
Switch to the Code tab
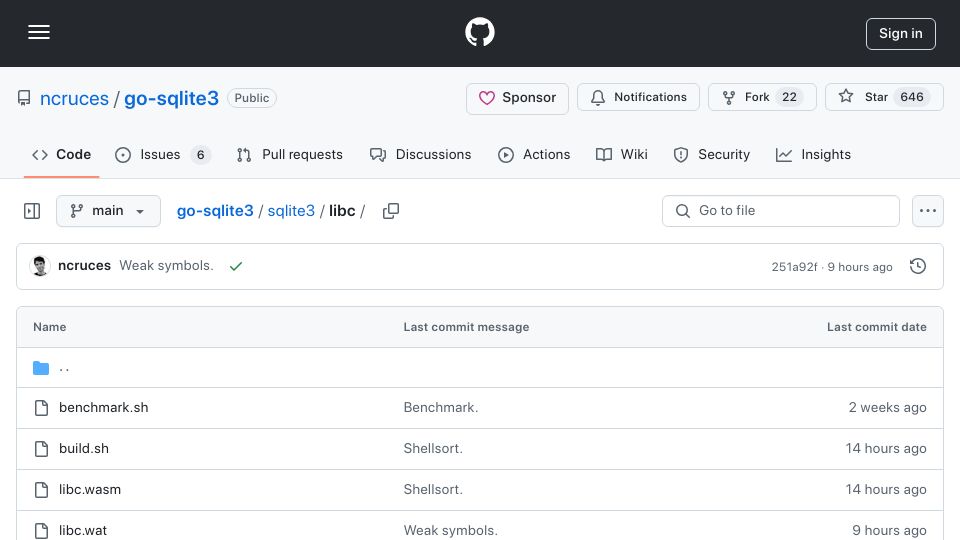pyautogui.click(x=61, y=155)
